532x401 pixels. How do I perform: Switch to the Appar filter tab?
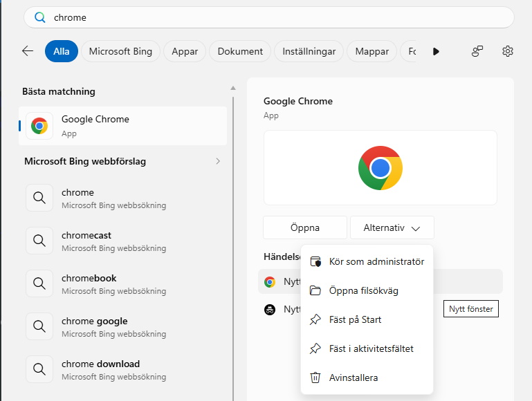tap(185, 51)
